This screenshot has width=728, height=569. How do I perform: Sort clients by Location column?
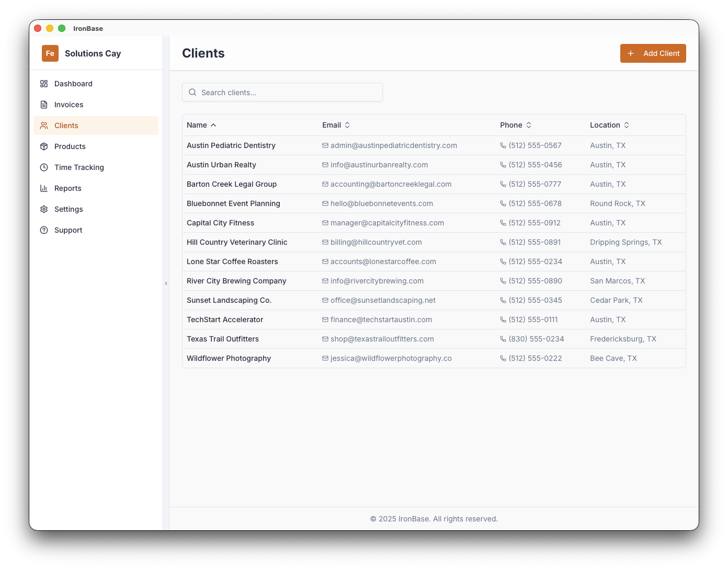click(627, 125)
